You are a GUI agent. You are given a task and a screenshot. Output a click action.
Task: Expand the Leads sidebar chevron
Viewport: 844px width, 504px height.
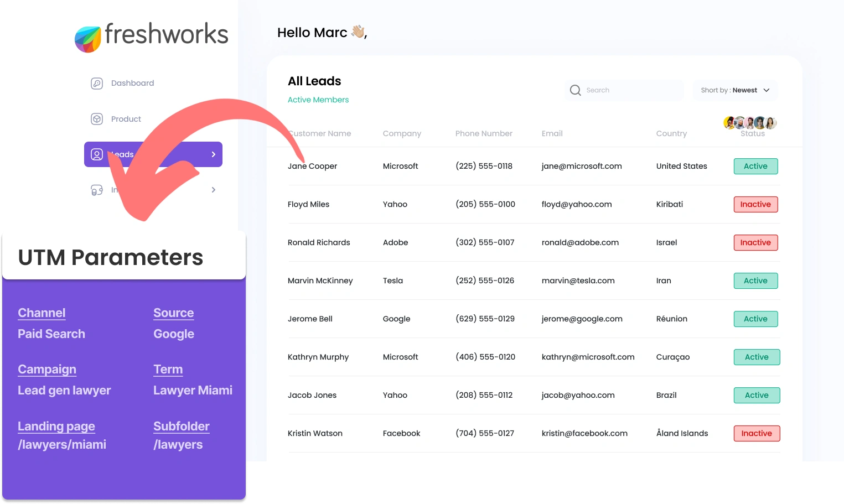[x=214, y=154]
